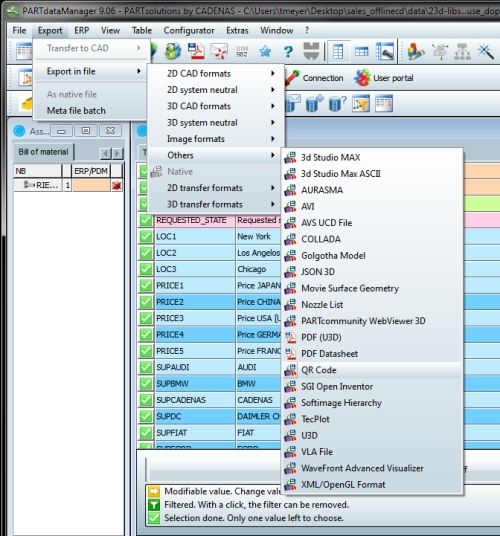Image resolution: width=500 pixels, height=536 pixels.
Task: Click the magic wand toolbar icon
Action: [x=486, y=52]
